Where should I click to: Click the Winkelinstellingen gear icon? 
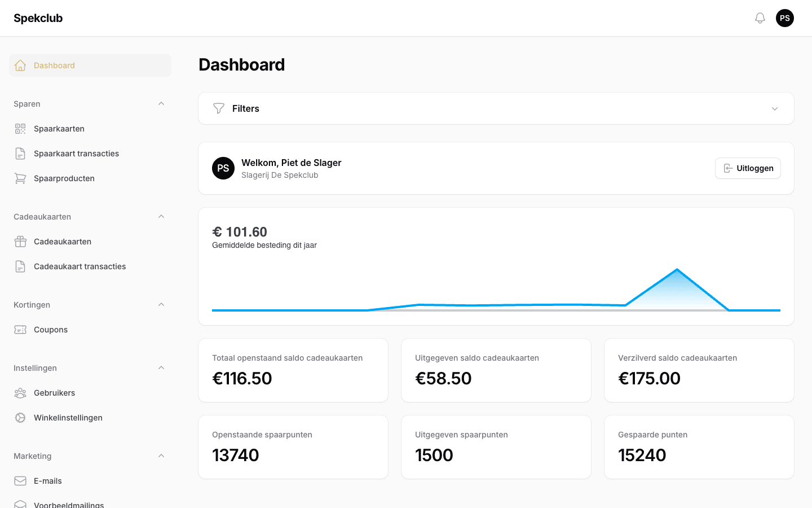coord(20,418)
